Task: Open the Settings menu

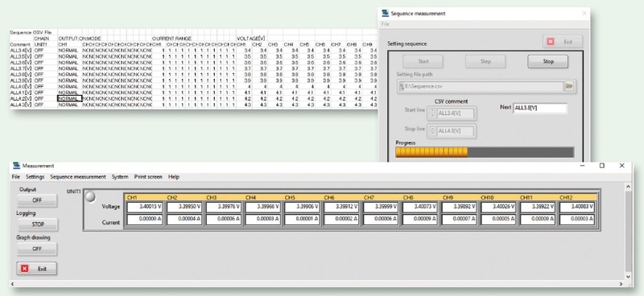Action: point(35,177)
